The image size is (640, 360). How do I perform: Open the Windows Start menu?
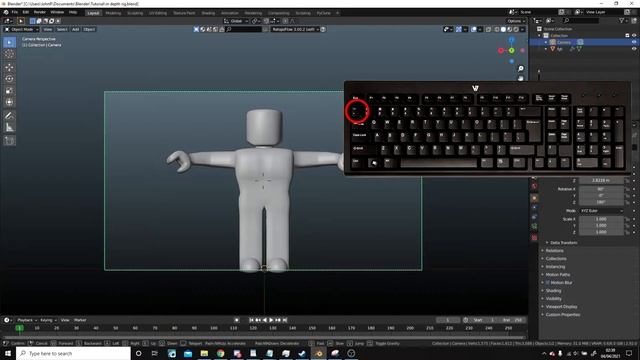point(8,353)
